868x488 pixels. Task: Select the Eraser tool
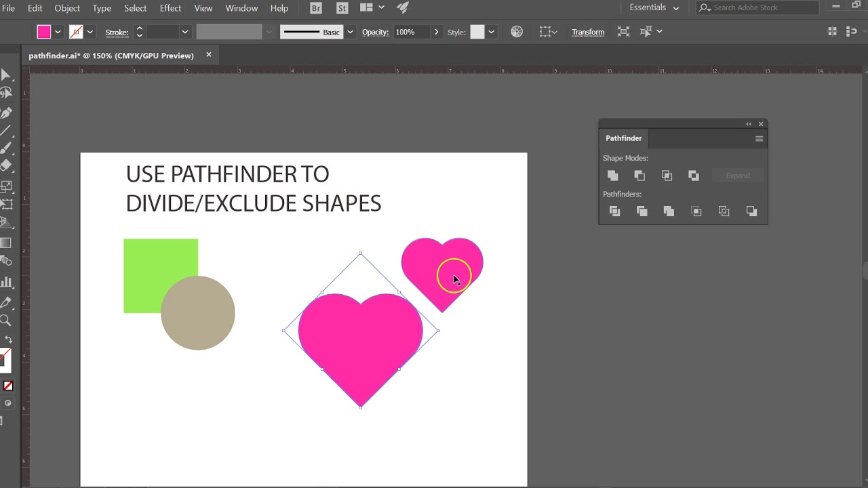click(5, 166)
